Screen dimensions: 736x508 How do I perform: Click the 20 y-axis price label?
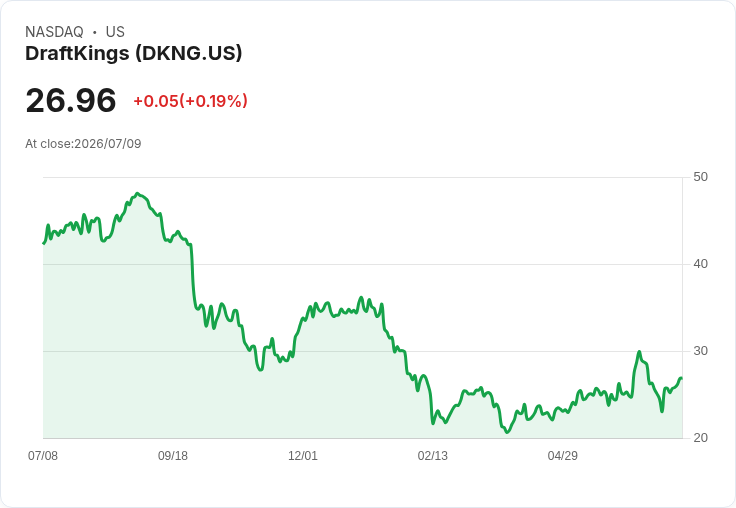(700, 438)
